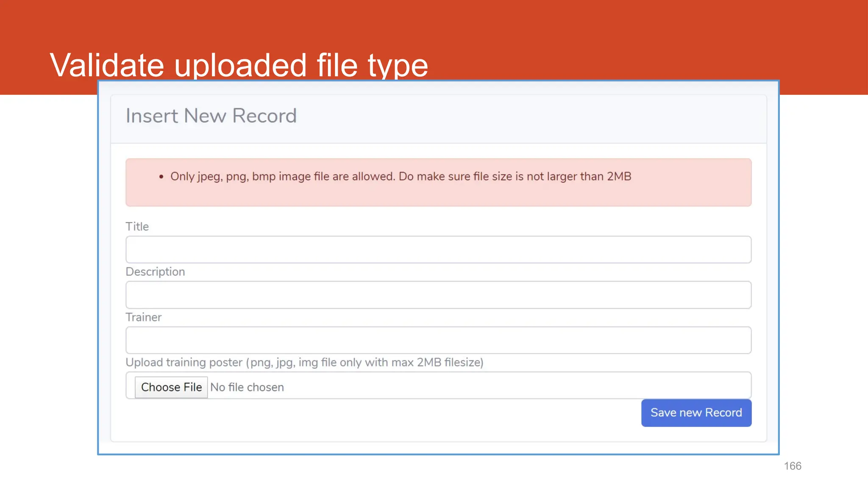Select the Trainer input field

point(438,340)
